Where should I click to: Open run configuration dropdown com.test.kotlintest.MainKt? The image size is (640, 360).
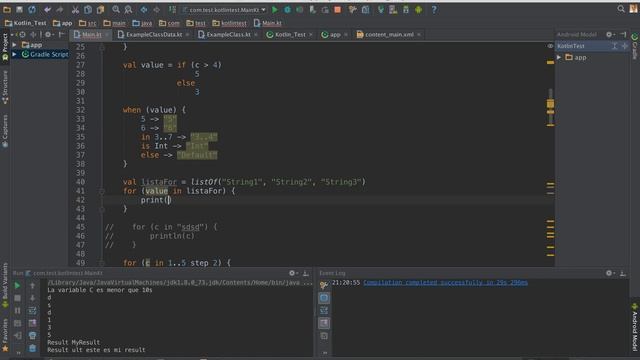(224, 9)
